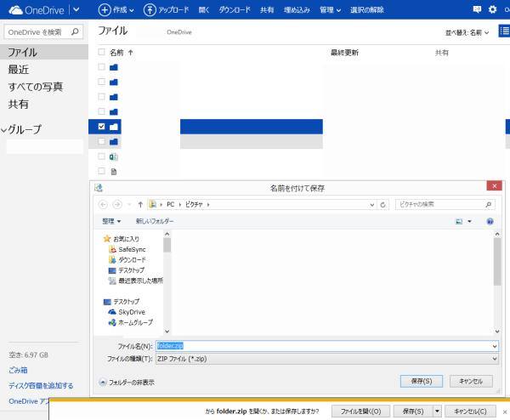Image resolution: width=510 pixels, height=420 pixels.
Task: Uncheck the selected folder row checkbox
Action: pyautogui.click(x=102, y=127)
